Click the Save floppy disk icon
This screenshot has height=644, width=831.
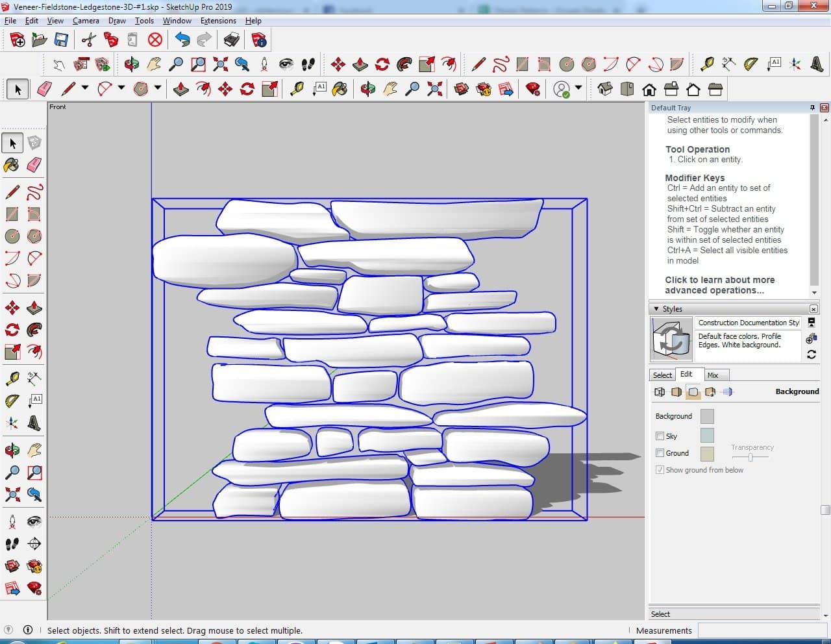(x=61, y=40)
